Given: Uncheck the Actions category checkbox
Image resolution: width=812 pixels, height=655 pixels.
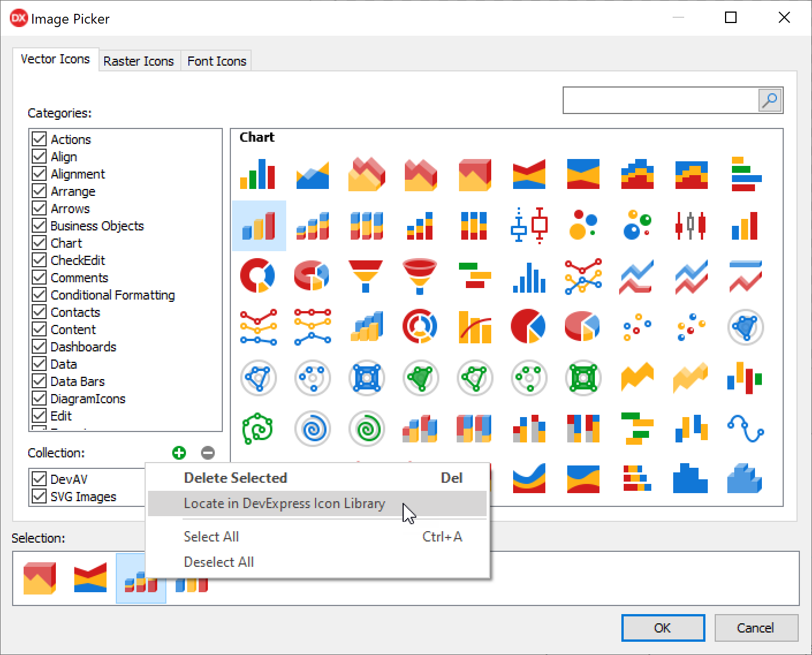Looking at the screenshot, I should coord(39,139).
